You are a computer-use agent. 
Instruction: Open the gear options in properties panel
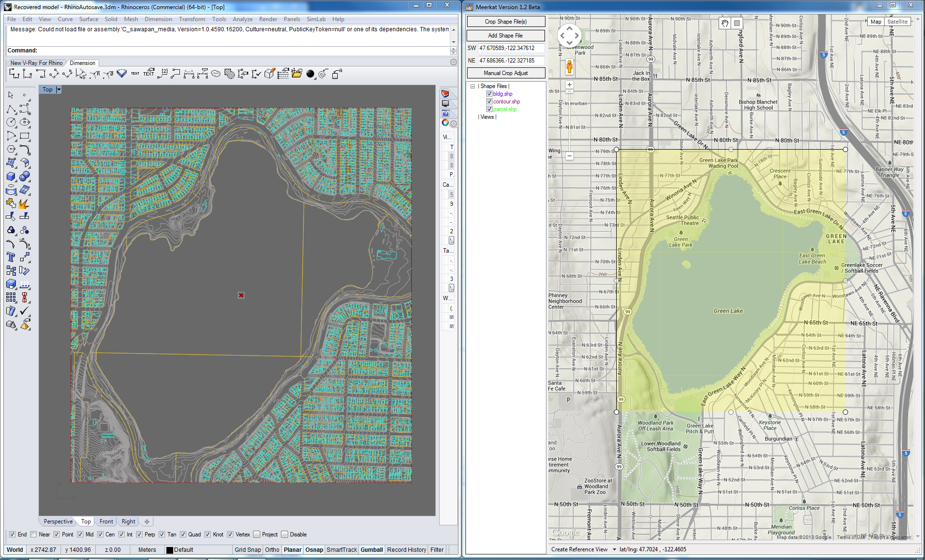454,123
